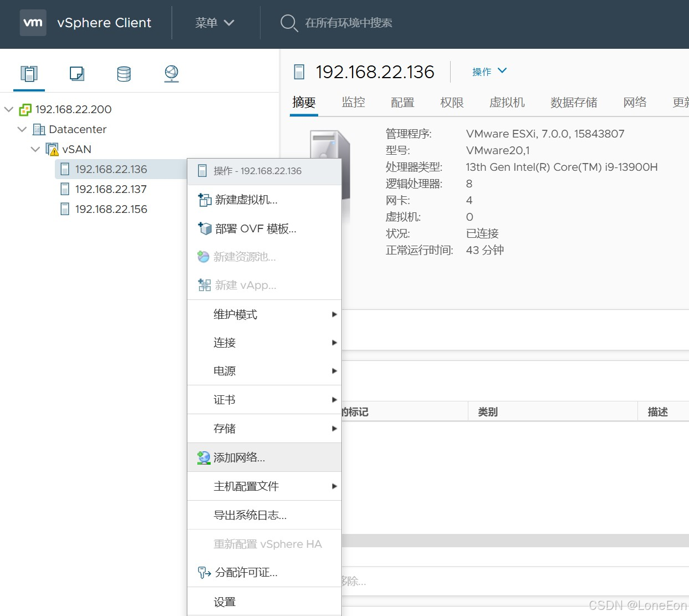Viewport: 689px width, 616px height.
Task: Click host icon beside 192.168.22.137
Action: point(65,189)
